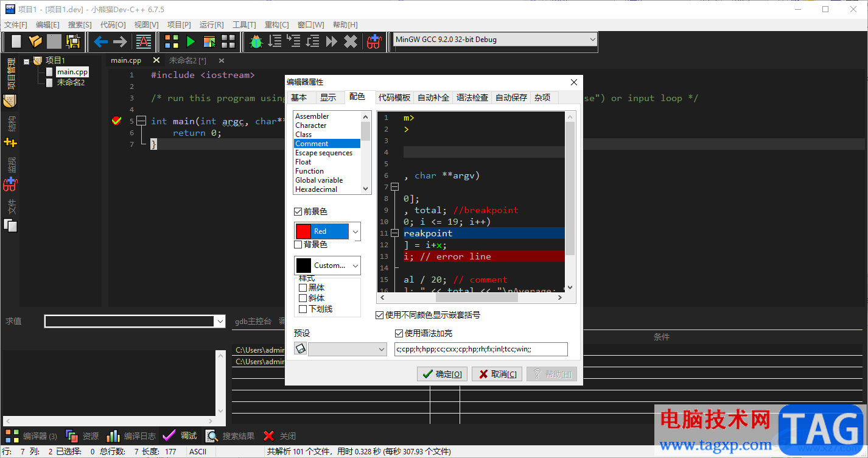Screen dimensions: 868x458
Task: Open the MinGW GCC compiler set dropdown
Action: (x=495, y=40)
